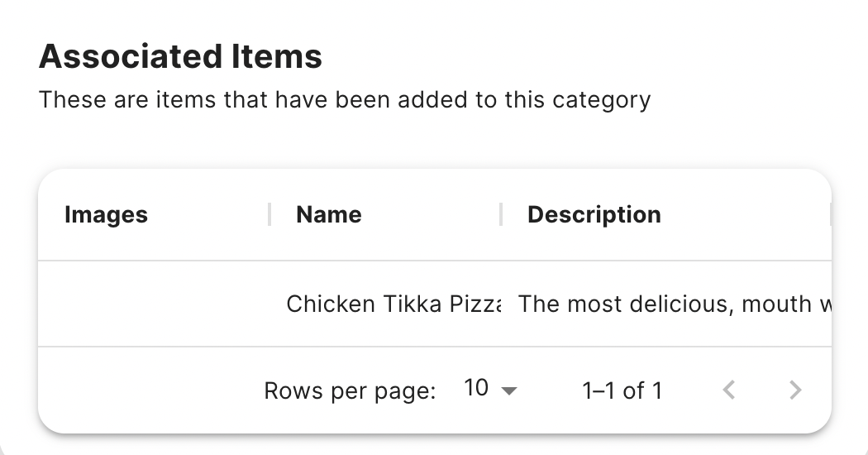This screenshot has height=455, width=868.
Task: Sort by the Description column header
Action: pos(594,215)
